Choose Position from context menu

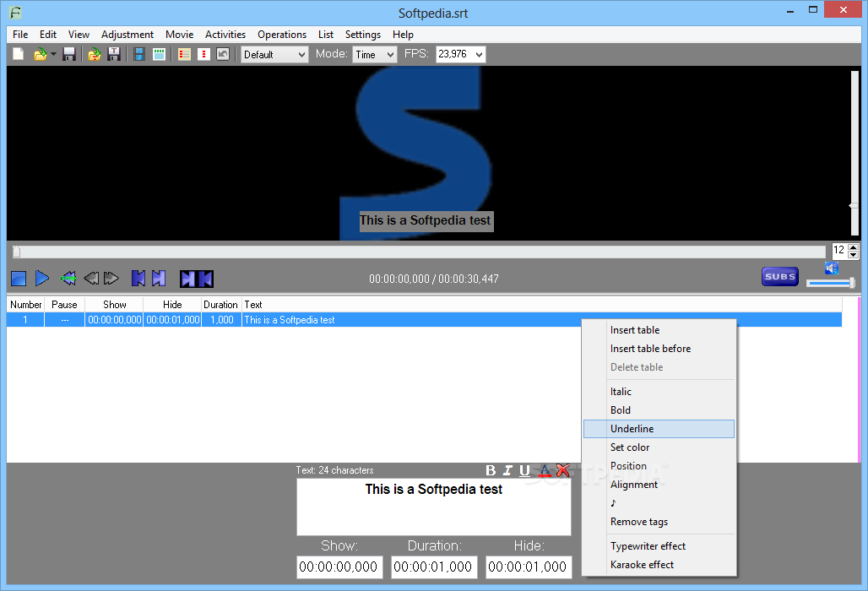pyautogui.click(x=659, y=466)
